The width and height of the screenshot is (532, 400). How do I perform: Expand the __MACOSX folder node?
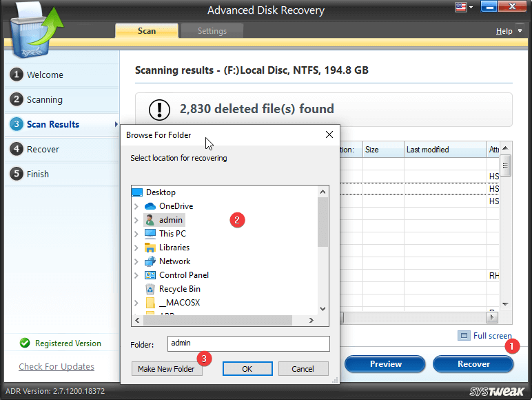click(136, 303)
